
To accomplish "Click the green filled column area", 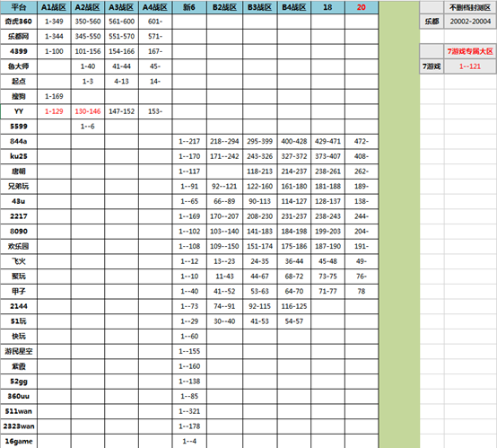I will (x=399, y=224).
